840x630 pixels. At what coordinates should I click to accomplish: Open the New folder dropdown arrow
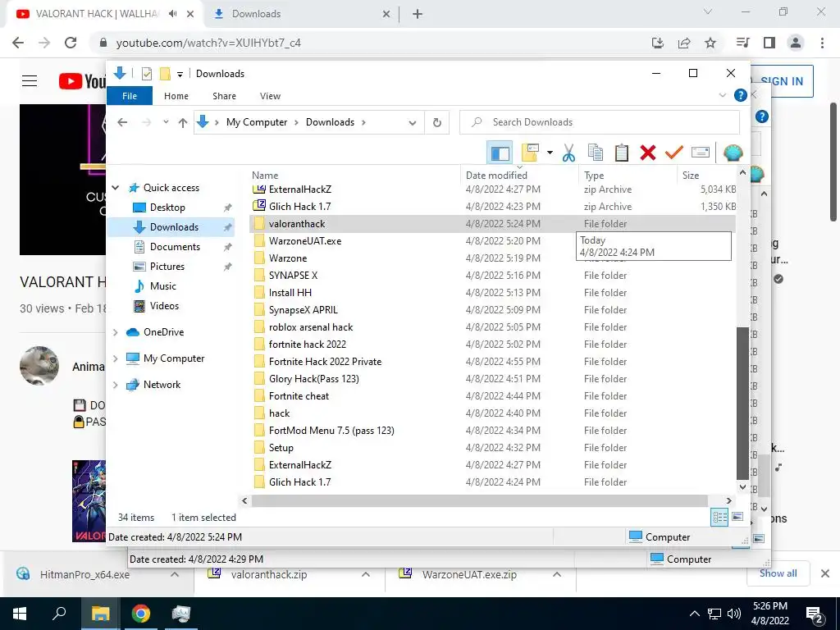(550, 153)
